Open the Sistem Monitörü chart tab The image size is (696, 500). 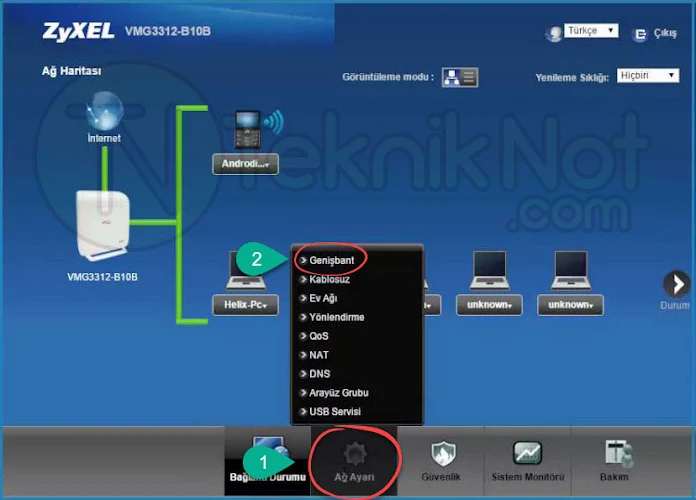tap(528, 461)
